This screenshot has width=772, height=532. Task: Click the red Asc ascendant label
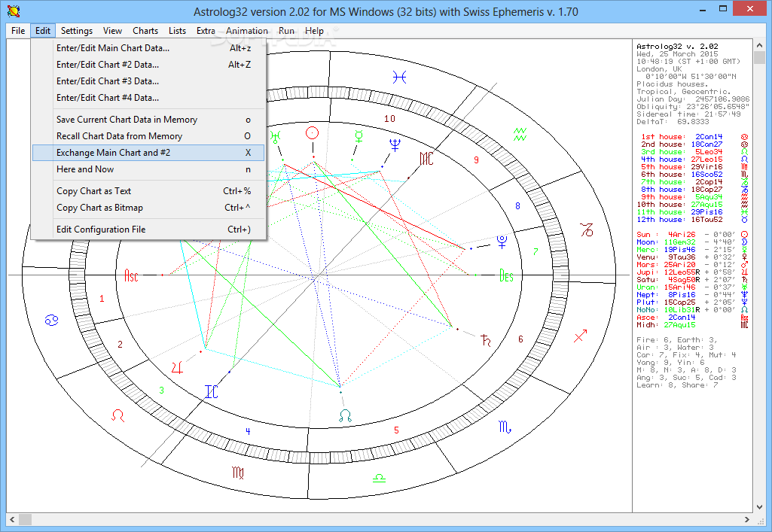(131, 275)
